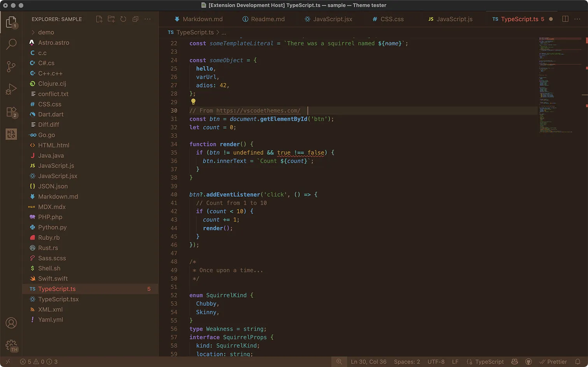The height and width of the screenshot is (367, 588).
Task: Open the Source Control view
Action: point(11,66)
